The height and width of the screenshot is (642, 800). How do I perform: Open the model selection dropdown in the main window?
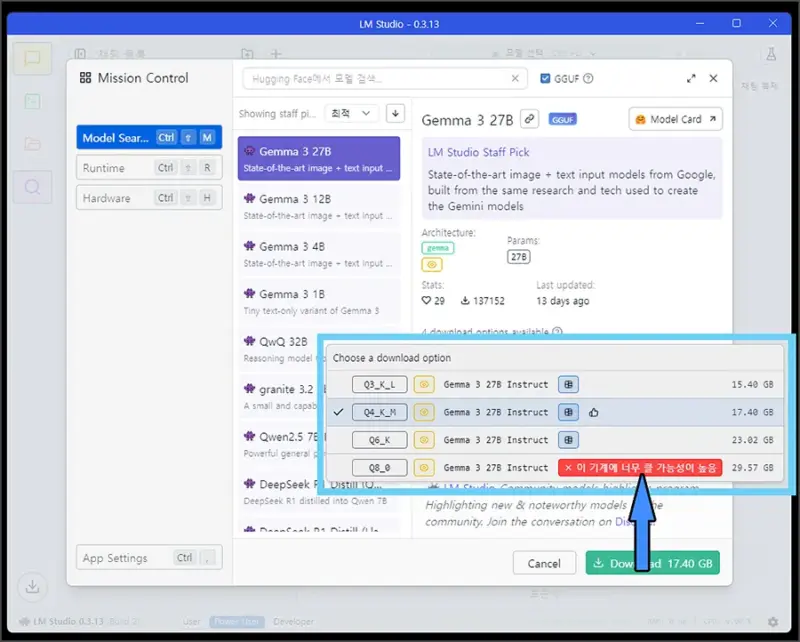tap(543, 54)
